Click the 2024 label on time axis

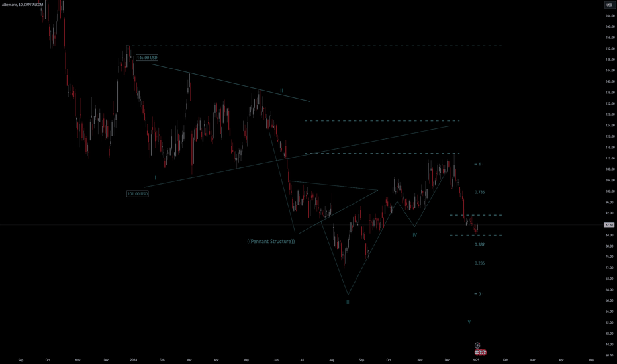point(133,360)
